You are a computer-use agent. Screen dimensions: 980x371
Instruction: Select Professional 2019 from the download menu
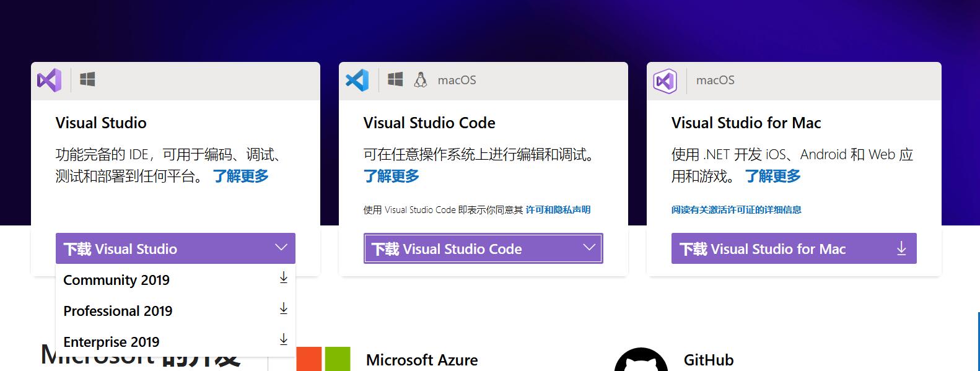(x=175, y=311)
